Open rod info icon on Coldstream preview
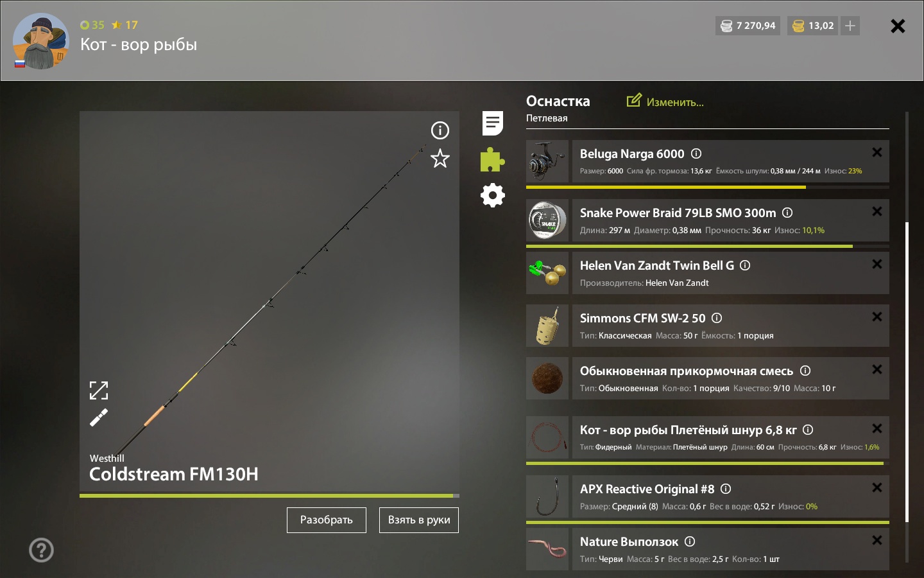The height and width of the screenshot is (578, 924). point(440,130)
